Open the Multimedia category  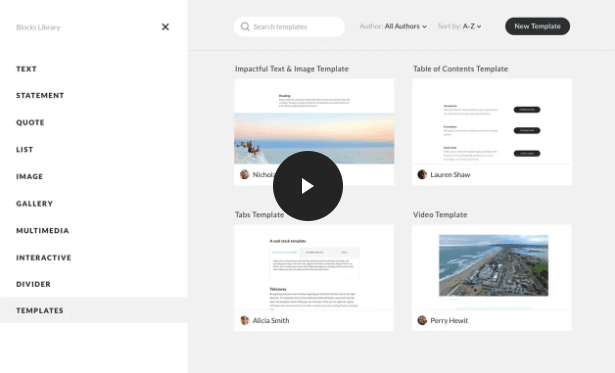[x=42, y=231]
